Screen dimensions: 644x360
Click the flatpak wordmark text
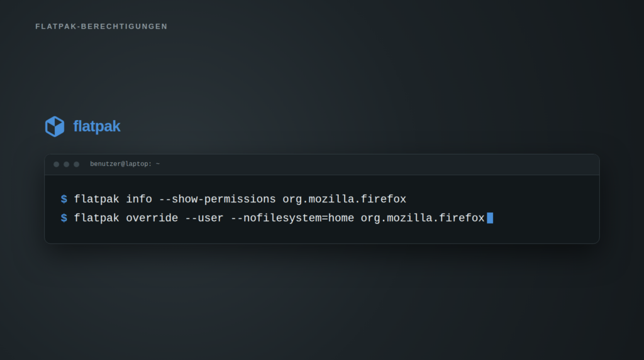tap(96, 126)
